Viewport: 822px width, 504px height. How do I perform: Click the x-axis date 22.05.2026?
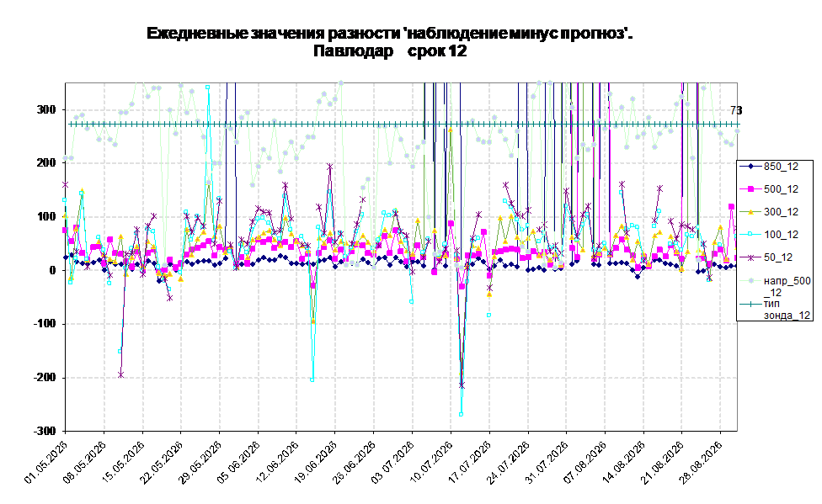point(163,462)
